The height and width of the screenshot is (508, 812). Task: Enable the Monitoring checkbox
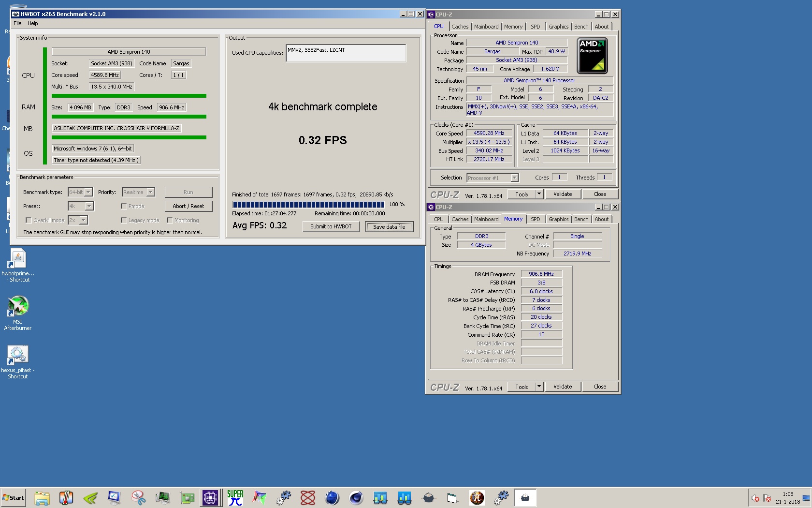170,220
